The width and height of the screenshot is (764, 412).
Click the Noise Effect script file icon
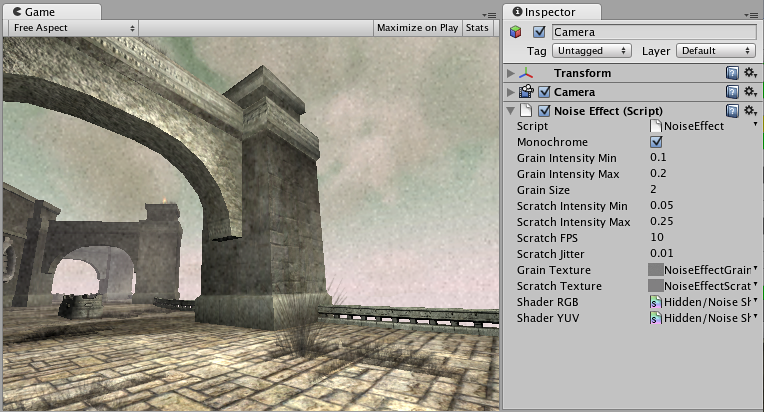[x=526, y=111]
